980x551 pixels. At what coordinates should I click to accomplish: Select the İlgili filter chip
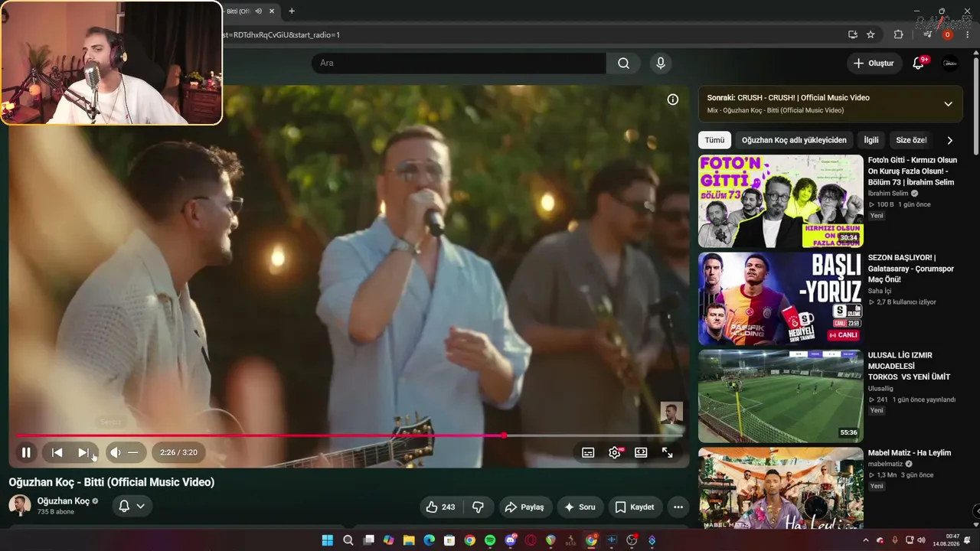click(x=871, y=140)
